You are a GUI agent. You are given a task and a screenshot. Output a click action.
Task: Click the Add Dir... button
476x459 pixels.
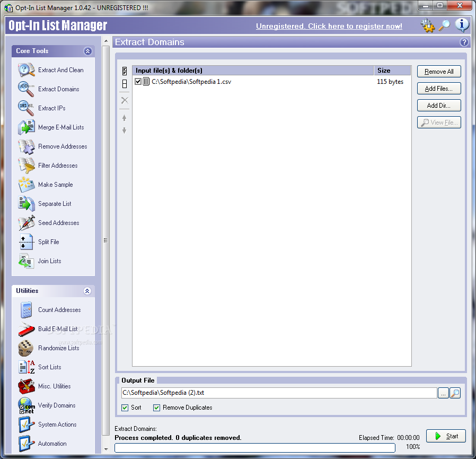439,106
